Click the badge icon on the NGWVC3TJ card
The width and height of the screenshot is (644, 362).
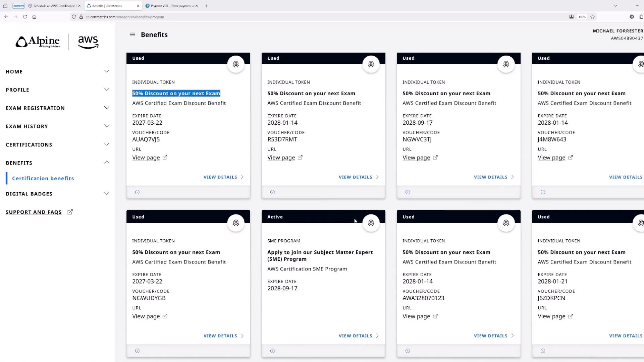click(x=506, y=64)
